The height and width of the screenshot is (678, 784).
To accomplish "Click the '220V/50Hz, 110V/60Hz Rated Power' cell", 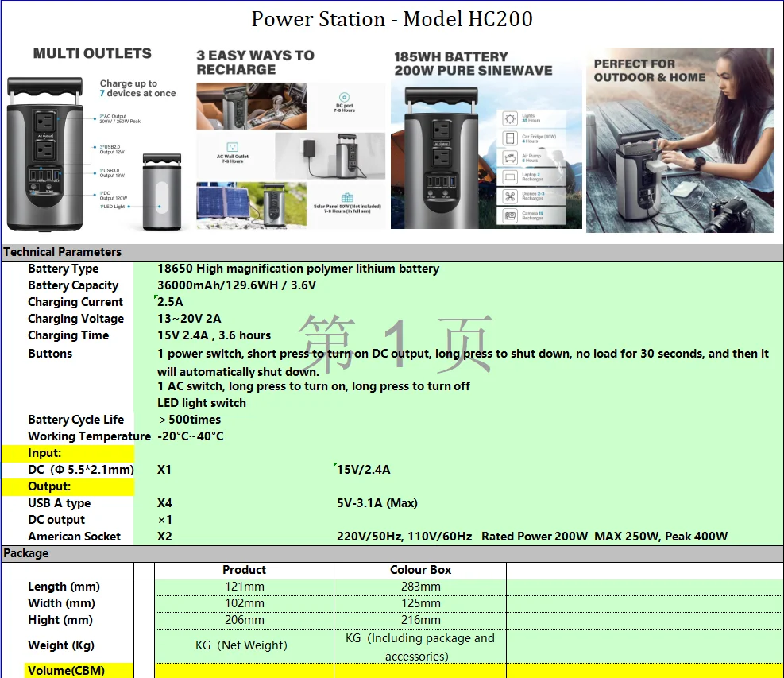I will tap(532, 537).
